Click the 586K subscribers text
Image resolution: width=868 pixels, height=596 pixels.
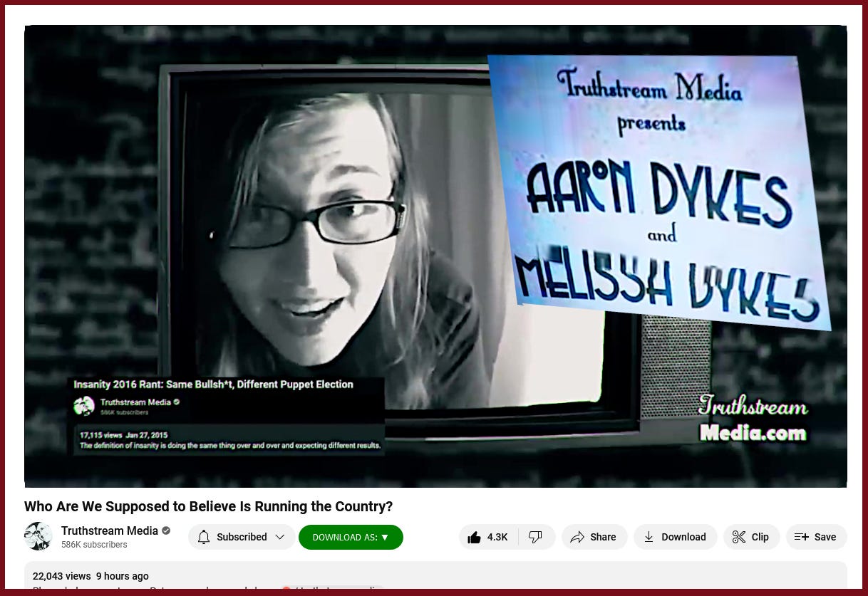pos(94,545)
